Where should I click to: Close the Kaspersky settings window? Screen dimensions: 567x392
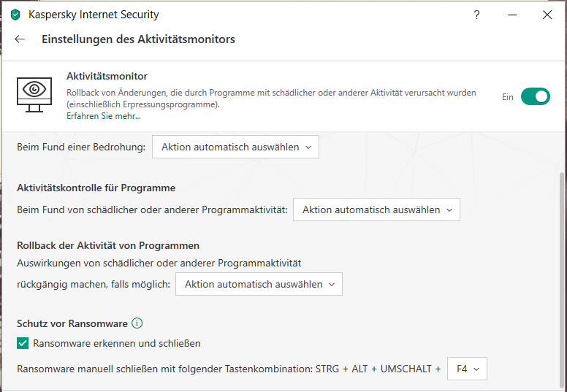pos(547,15)
